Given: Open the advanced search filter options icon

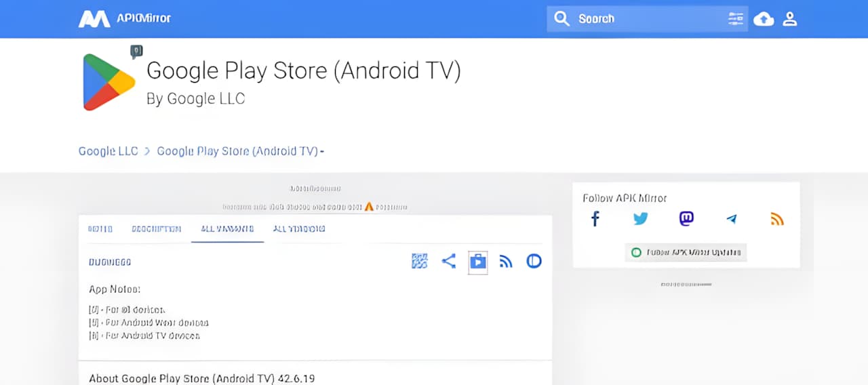Looking at the screenshot, I should click(x=736, y=19).
